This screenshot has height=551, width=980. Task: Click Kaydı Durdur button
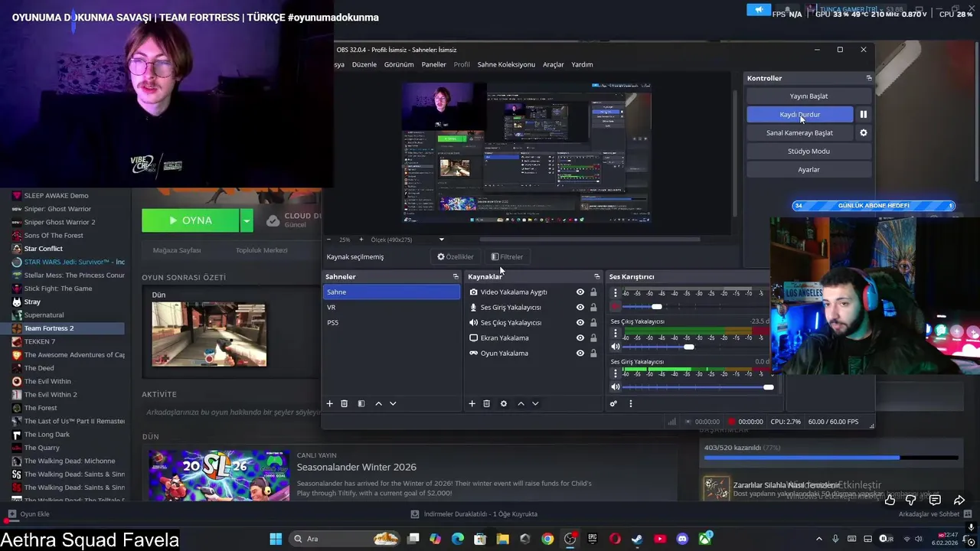[800, 114]
